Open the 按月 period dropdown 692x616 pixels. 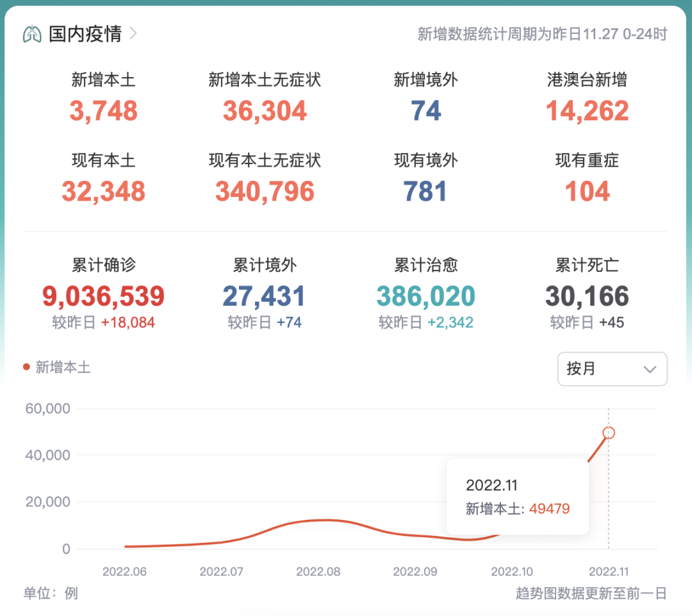pyautogui.click(x=612, y=369)
